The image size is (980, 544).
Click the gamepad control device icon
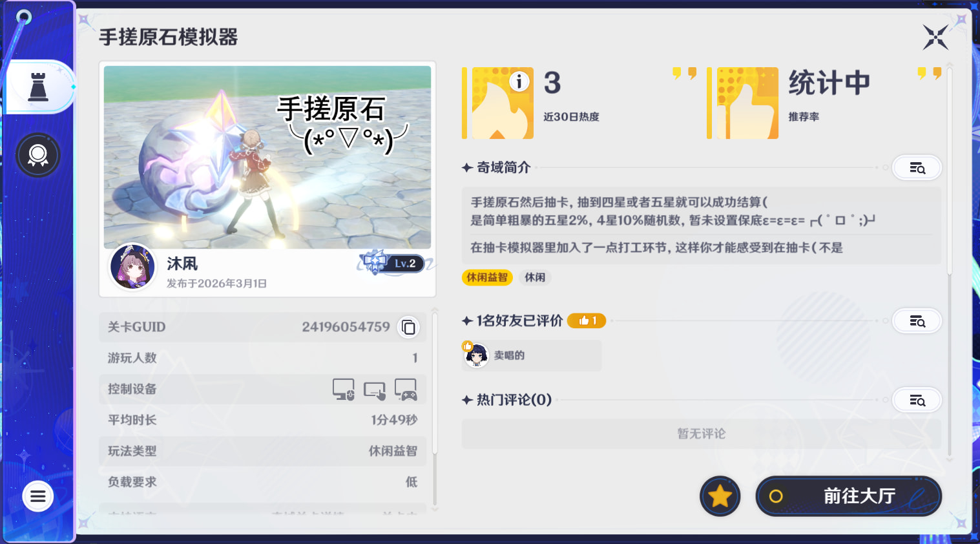point(406,390)
